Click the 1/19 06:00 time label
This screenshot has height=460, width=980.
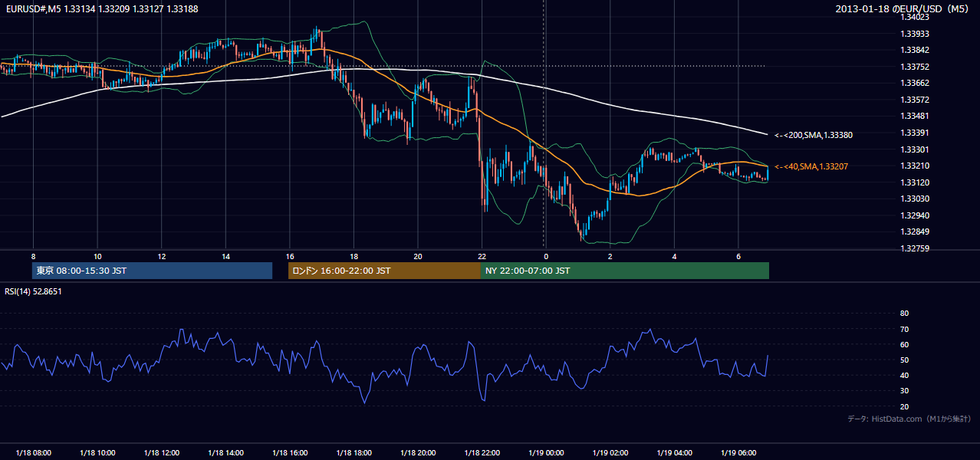pyautogui.click(x=738, y=453)
